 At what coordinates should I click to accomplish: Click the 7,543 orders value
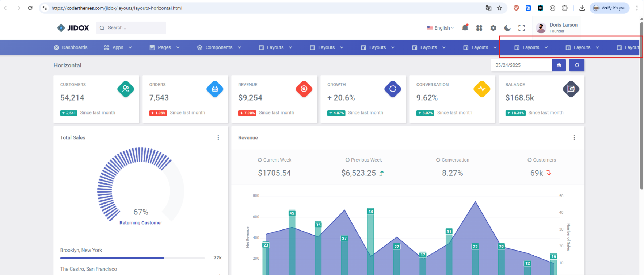pyautogui.click(x=159, y=98)
